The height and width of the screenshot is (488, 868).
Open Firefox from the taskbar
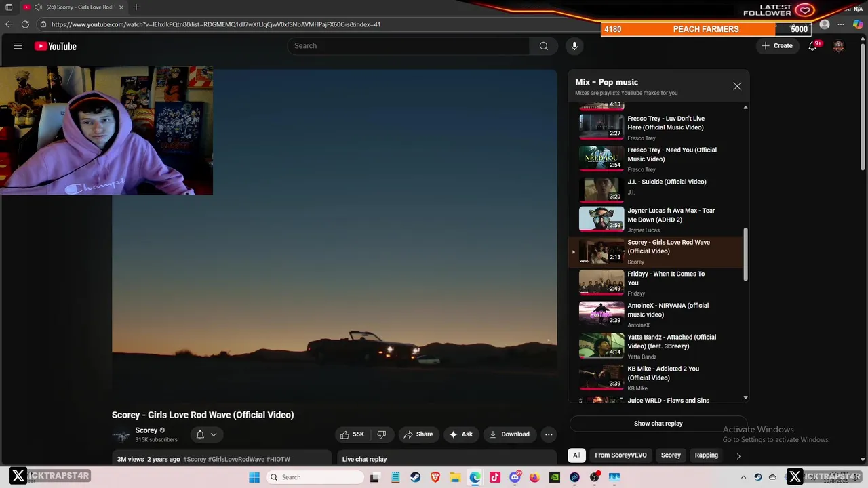pos(534,477)
